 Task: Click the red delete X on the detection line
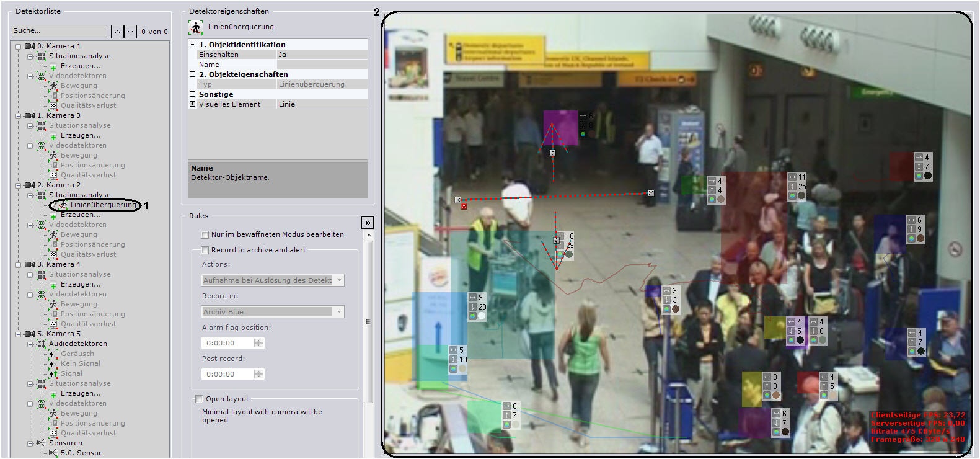click(x=464, y=207)
